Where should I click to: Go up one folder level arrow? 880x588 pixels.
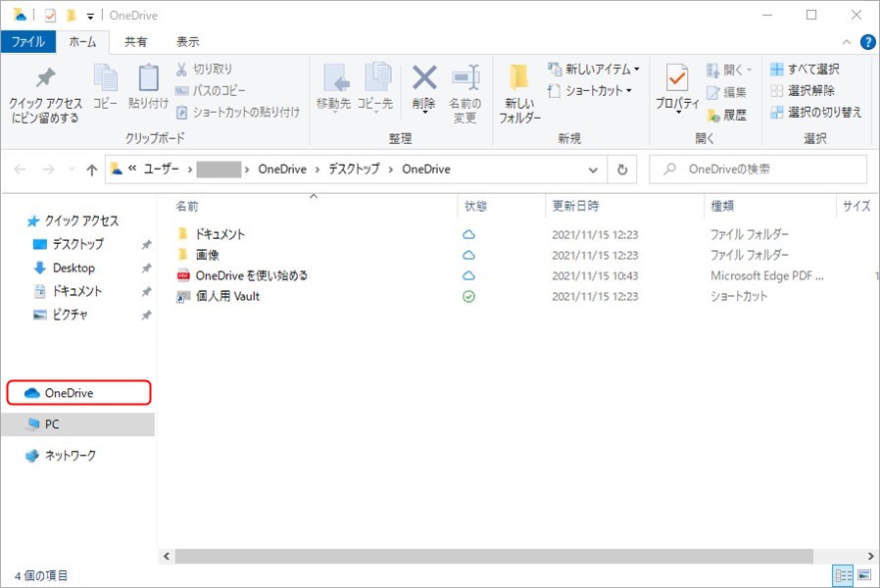[x=92, y=170]
